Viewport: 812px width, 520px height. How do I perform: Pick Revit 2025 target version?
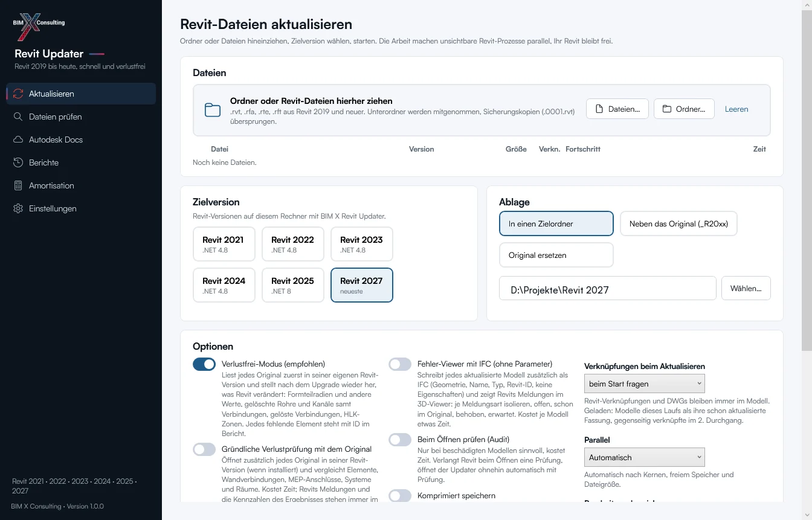click(293, 285)
